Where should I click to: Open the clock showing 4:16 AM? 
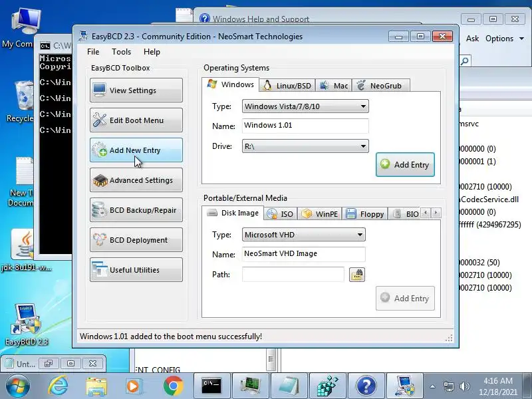coord(497,386)
